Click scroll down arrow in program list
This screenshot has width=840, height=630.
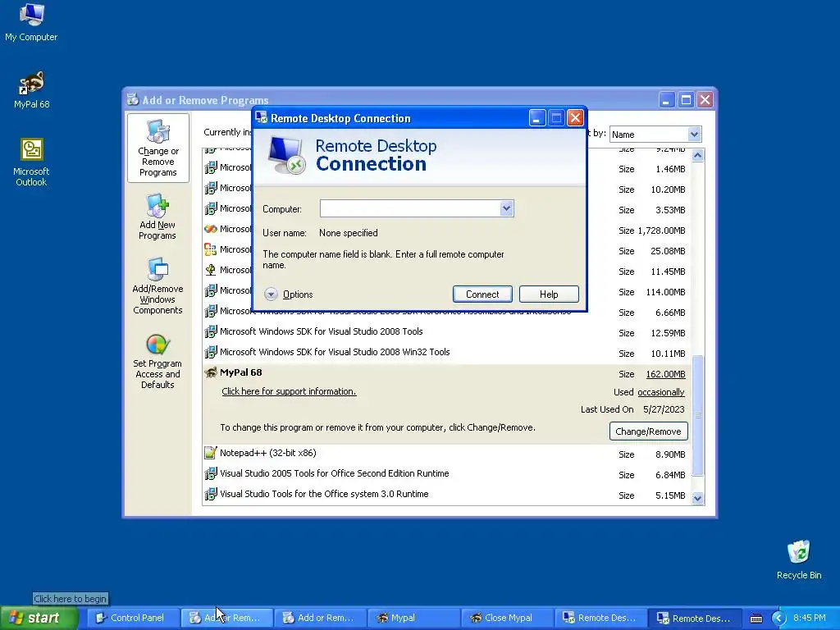[697, 498]
